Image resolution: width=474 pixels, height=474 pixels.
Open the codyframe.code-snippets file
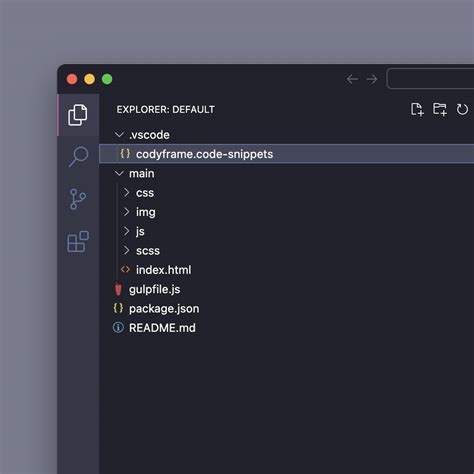tap(287, 154)
